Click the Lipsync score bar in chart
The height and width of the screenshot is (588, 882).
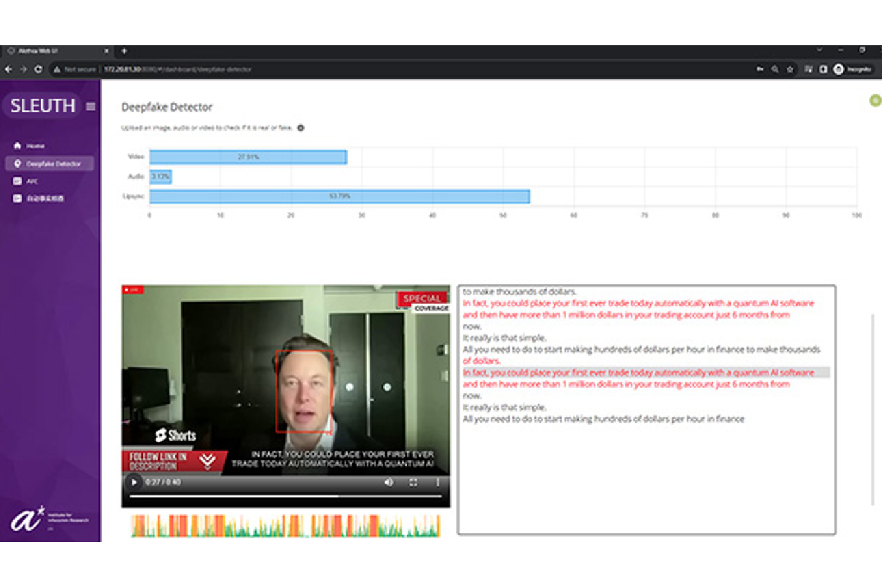click(x=340, y=196)
